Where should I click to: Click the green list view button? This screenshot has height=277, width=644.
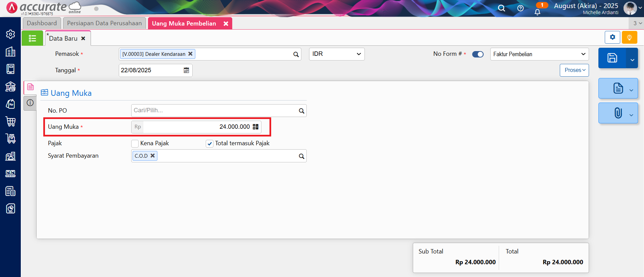click(x=32, y=38)
